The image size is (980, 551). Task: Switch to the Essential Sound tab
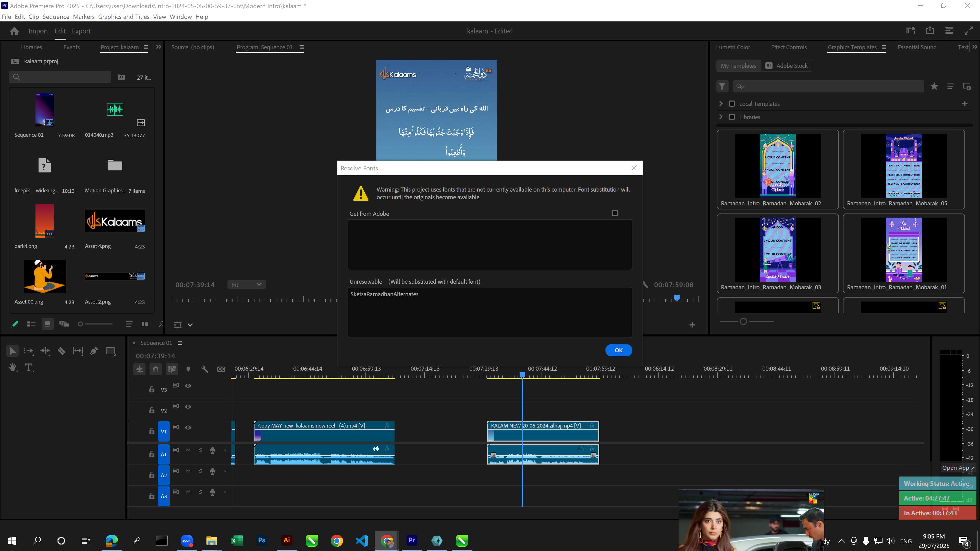[x=917, y=47]
